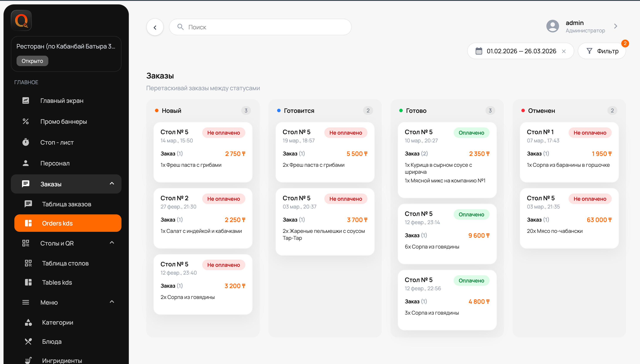This screenshot has width=640, height=364.
Task: Open Таблица заказов submenu item
Action: tap(67, 204)
